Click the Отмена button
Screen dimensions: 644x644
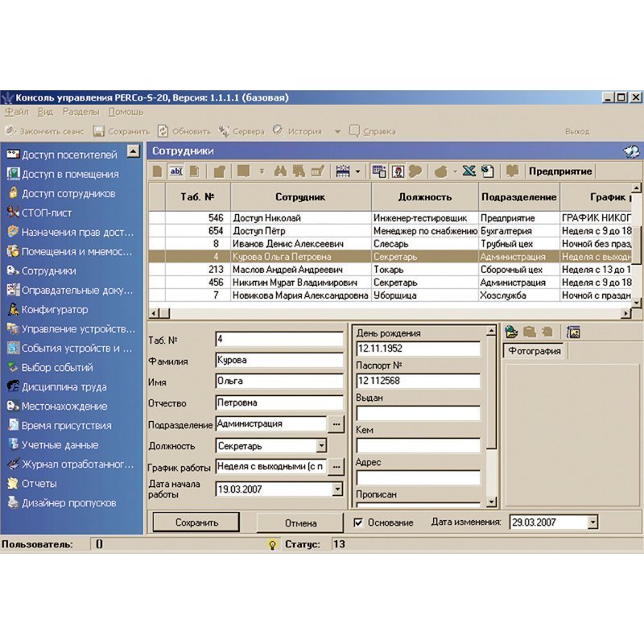click(300, 522)
